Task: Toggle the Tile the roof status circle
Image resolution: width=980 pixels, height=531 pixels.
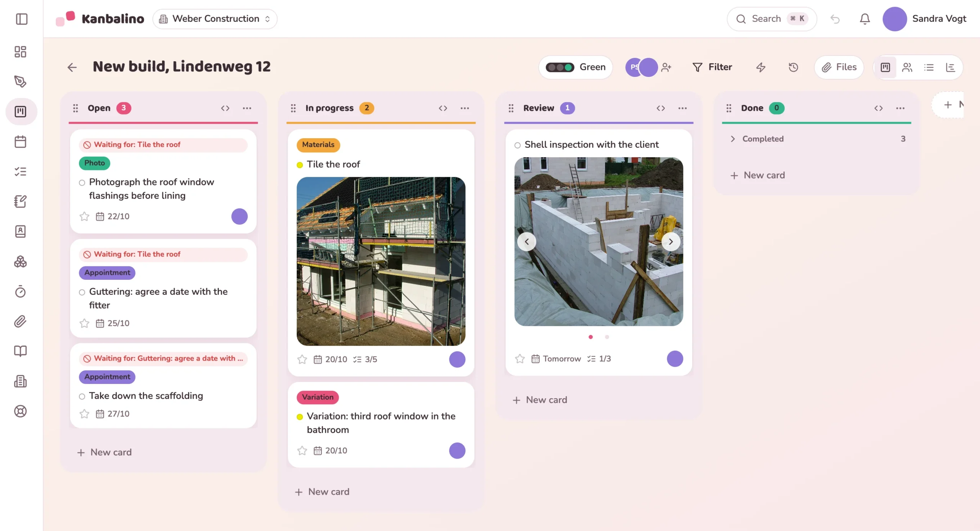Action: click(x=300, y=165)
